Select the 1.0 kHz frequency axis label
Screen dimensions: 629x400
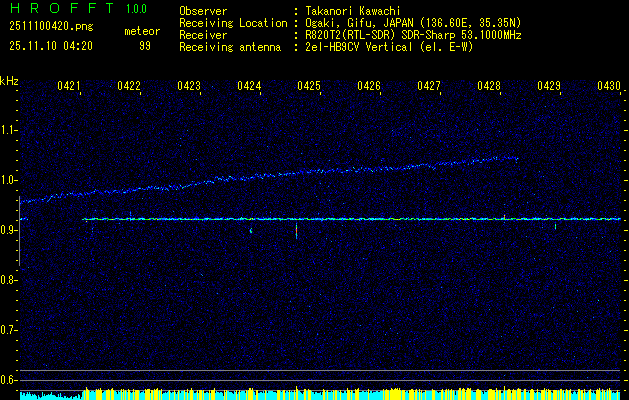tap(9, 180)
